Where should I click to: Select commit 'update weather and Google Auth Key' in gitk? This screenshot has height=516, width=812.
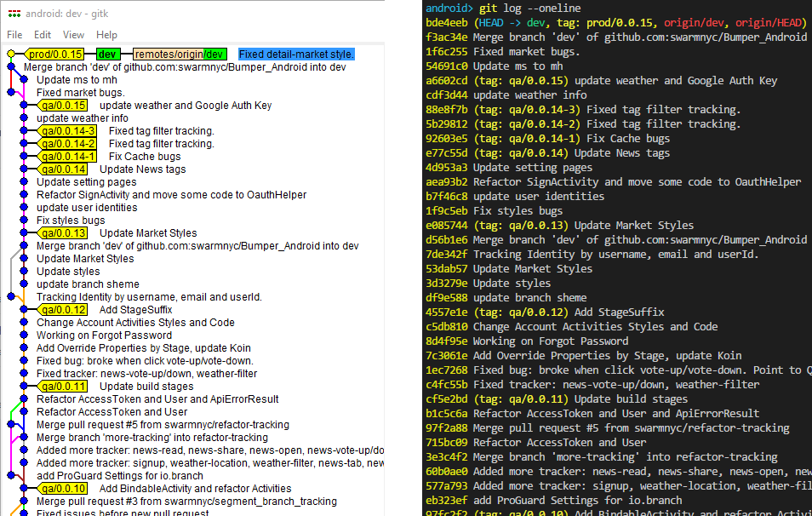click(x=186, y=106)
